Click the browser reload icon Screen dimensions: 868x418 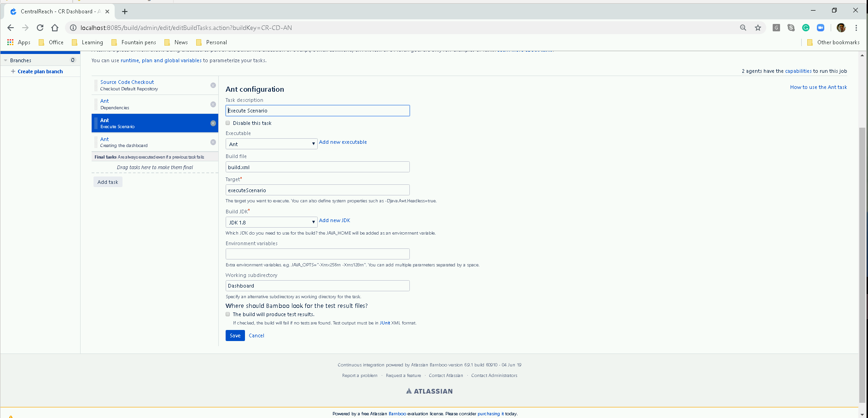[x=40, y=28]
